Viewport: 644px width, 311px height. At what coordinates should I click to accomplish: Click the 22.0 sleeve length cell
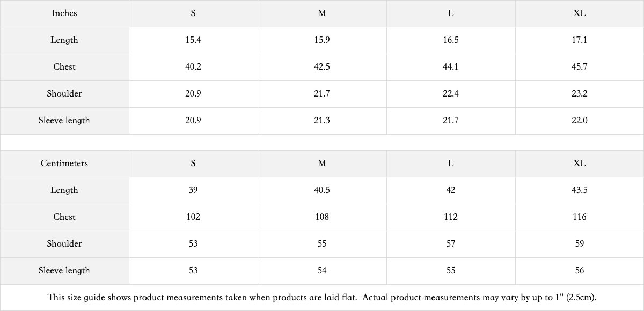tap(580, 121)
